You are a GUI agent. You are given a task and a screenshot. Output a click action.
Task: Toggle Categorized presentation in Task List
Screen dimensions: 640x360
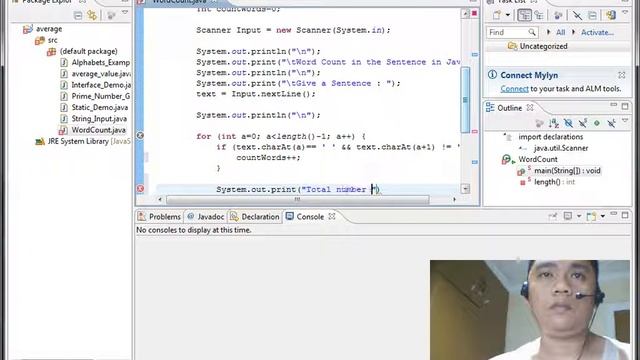pyautogui.click(x=524, y=16)
